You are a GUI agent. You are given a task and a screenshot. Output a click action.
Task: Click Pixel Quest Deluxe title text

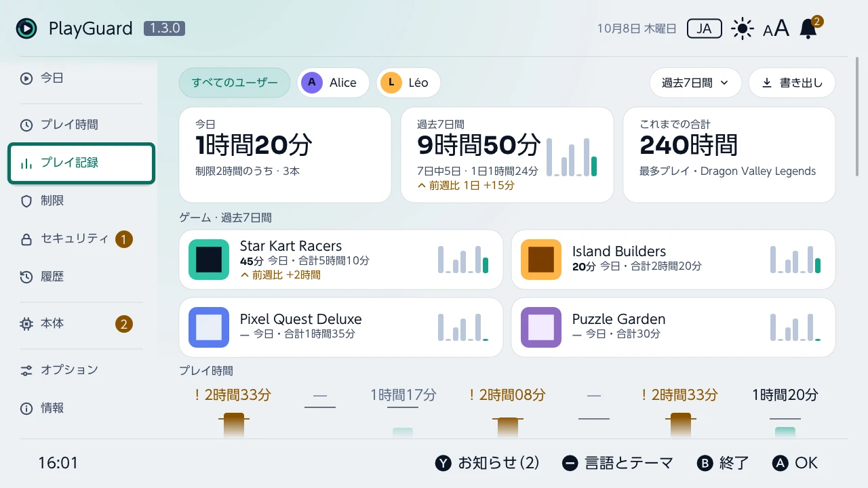(300, 319)
